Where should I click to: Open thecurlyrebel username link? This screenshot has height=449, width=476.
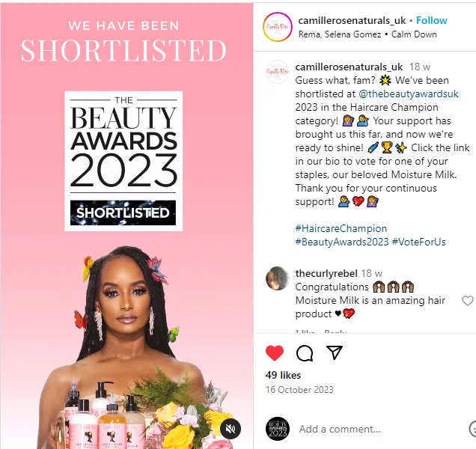(x=326, y=273)
